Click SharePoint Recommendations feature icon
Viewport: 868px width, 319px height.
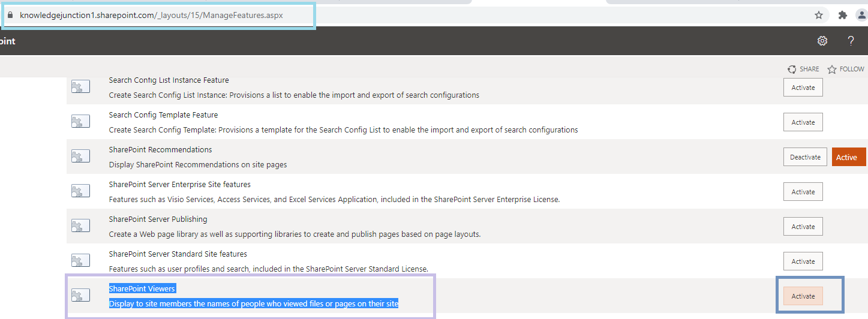[80, 157]
